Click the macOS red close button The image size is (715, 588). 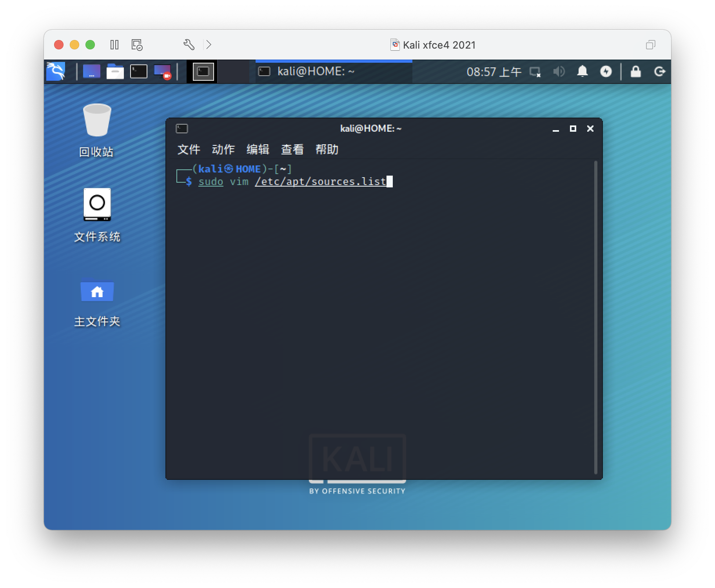[x=59, y=45]
